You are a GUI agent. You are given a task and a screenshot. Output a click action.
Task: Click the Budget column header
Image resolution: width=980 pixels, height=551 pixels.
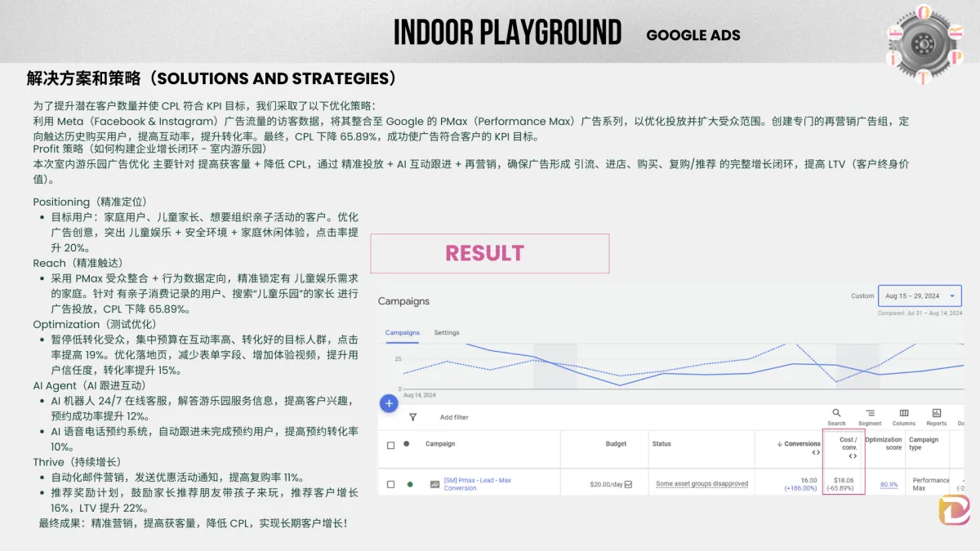pyautogui.click(x=616, y=444)
